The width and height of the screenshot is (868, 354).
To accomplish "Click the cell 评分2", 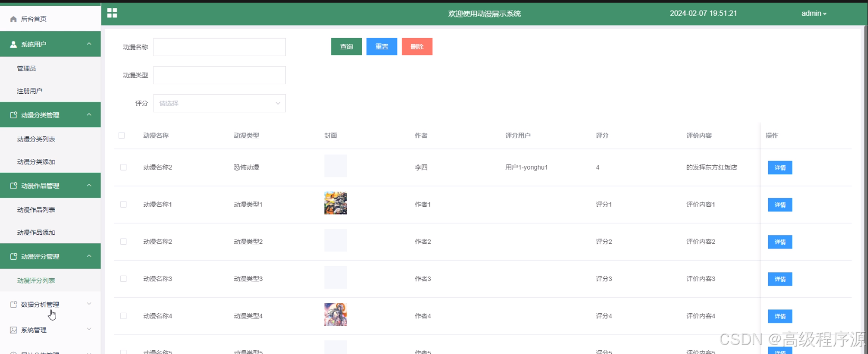I will 603,242.
